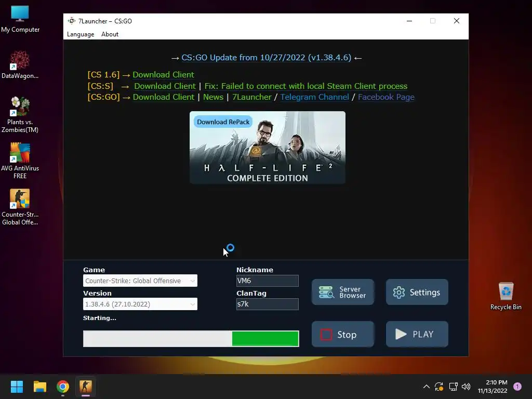This screenshot has width=532, height=399.
Task: Select My Computer desktop icon
Action: 20,19
